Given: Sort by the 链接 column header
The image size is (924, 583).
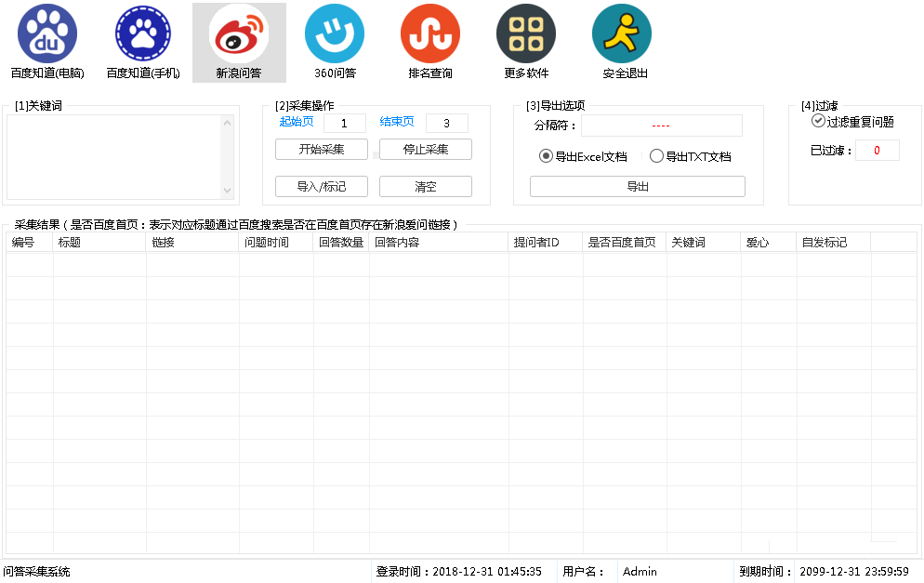Looking at the screenshot, I should coord(192,243).
